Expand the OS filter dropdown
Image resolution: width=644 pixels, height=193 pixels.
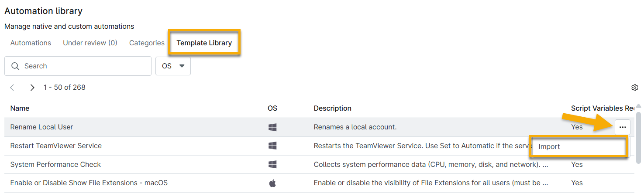[173, 66]
